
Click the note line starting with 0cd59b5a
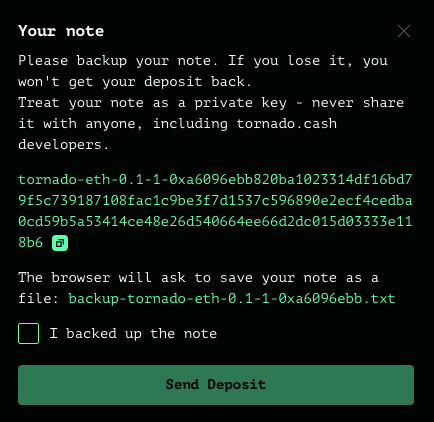(215, 222)
